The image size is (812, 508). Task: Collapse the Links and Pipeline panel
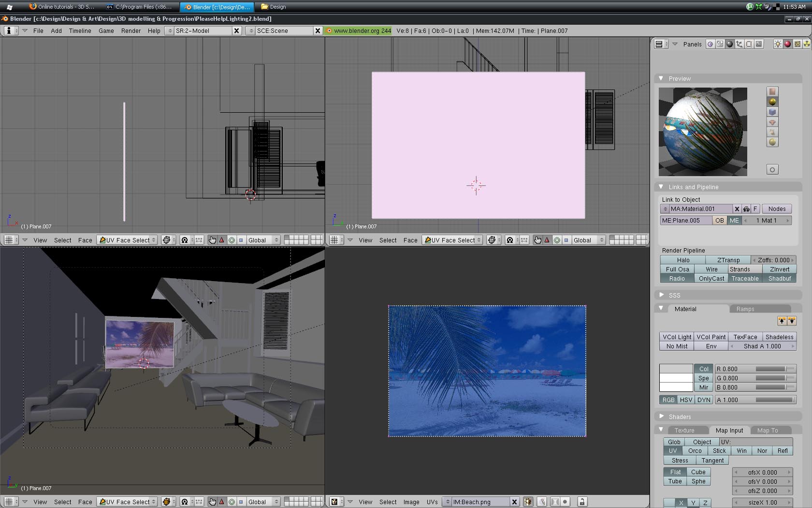[661, 187]
